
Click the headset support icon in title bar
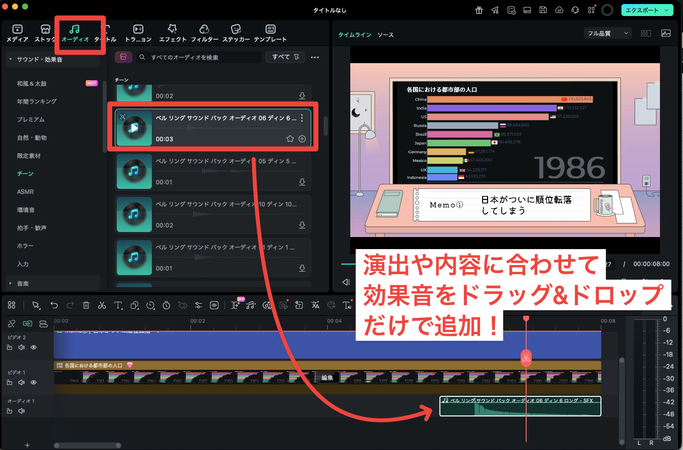(575, 10)
